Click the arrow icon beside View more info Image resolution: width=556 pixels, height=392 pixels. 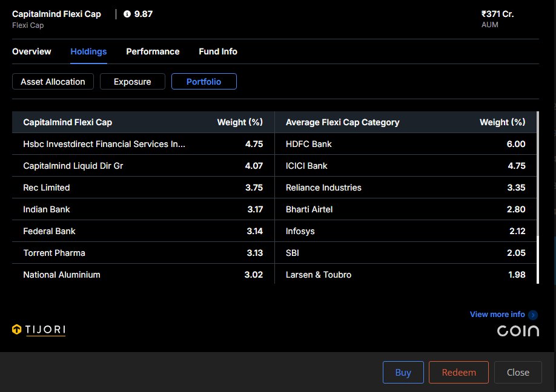532,315
